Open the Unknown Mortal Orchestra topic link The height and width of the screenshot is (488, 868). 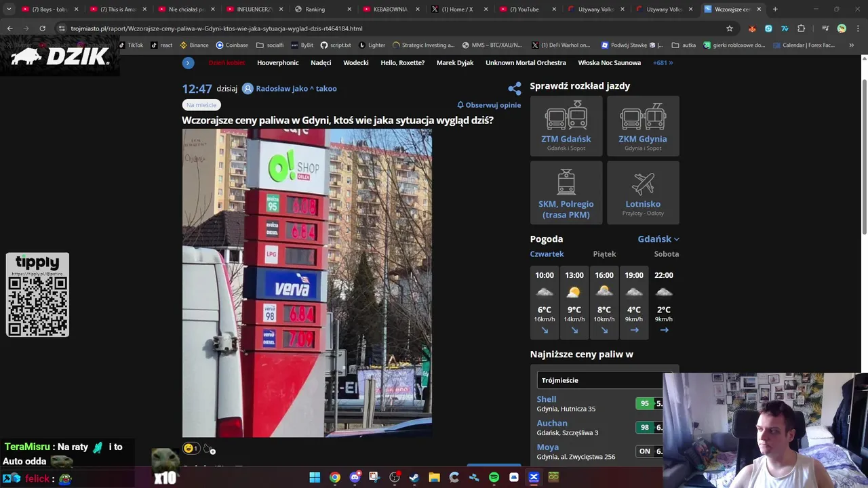[x=526, y=63]
